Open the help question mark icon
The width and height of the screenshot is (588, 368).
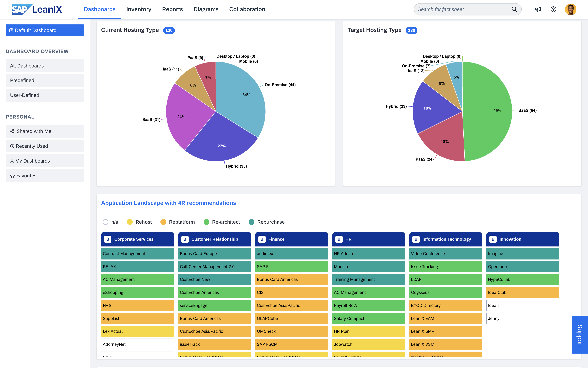click(x=553, y=9)
